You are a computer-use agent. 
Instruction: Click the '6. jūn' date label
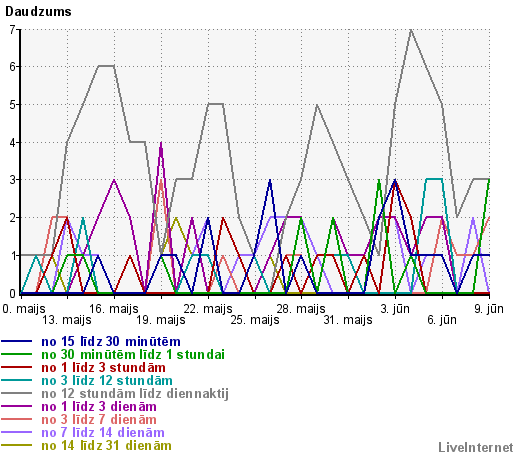tap(442, 320)
